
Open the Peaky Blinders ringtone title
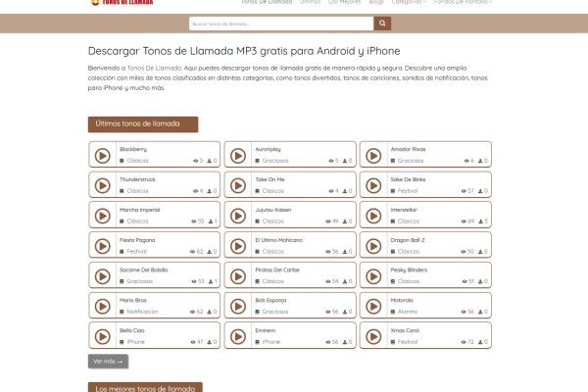(409, 269)
